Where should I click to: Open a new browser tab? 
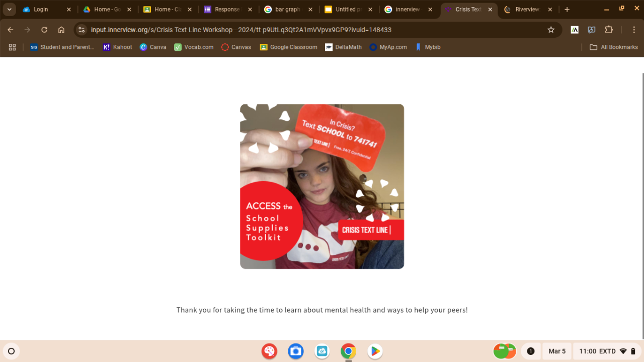(x=567, y=10)
